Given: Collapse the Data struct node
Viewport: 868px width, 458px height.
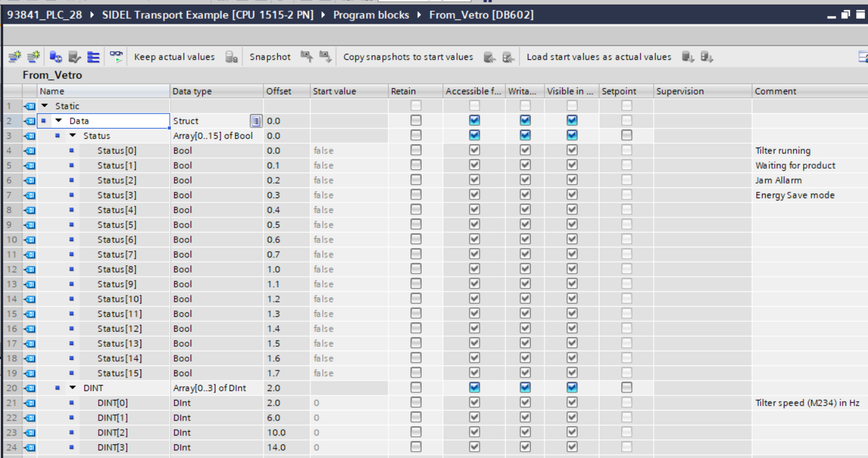Looking at the screenshot, I should 58,121.
